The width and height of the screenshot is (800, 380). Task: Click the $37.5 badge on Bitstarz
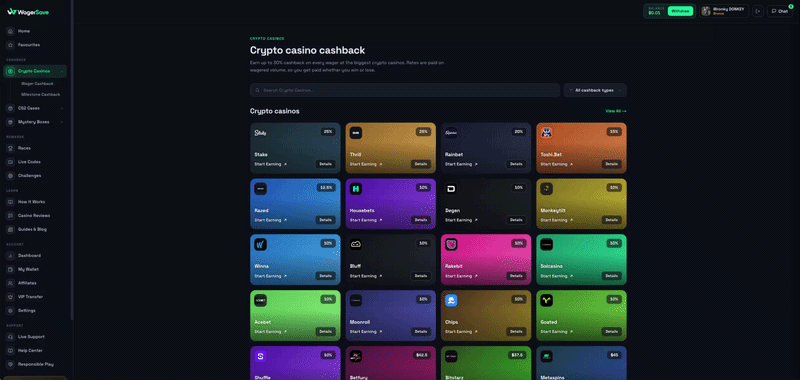(x=517, y=355)
